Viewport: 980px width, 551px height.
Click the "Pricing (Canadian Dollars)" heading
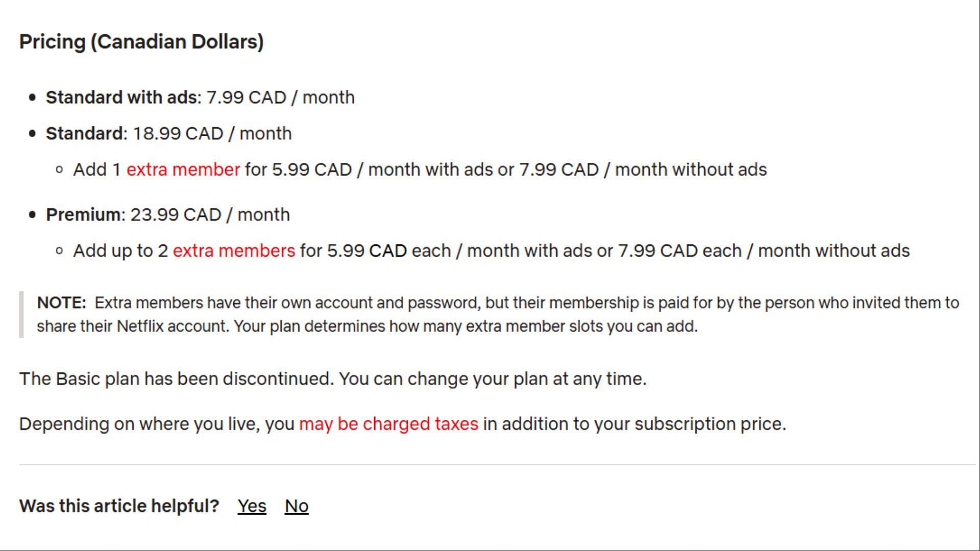(x=141, y=42)
